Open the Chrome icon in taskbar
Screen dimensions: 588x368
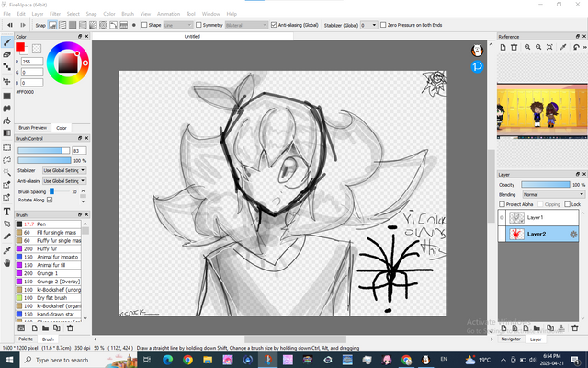[187, 360]
